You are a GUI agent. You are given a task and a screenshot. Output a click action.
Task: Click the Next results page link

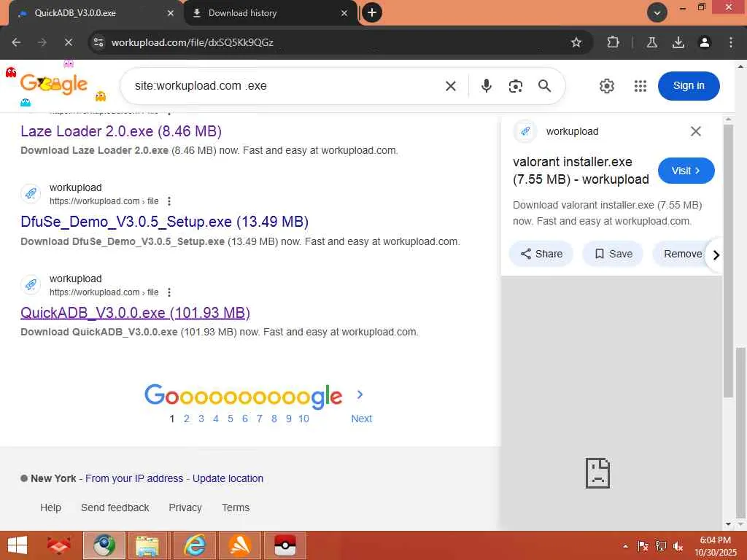(362, 419)
